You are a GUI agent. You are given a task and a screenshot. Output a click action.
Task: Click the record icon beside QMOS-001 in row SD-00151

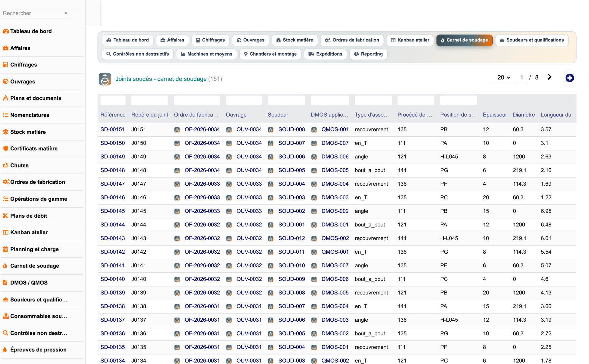click(x=314, y=130)
